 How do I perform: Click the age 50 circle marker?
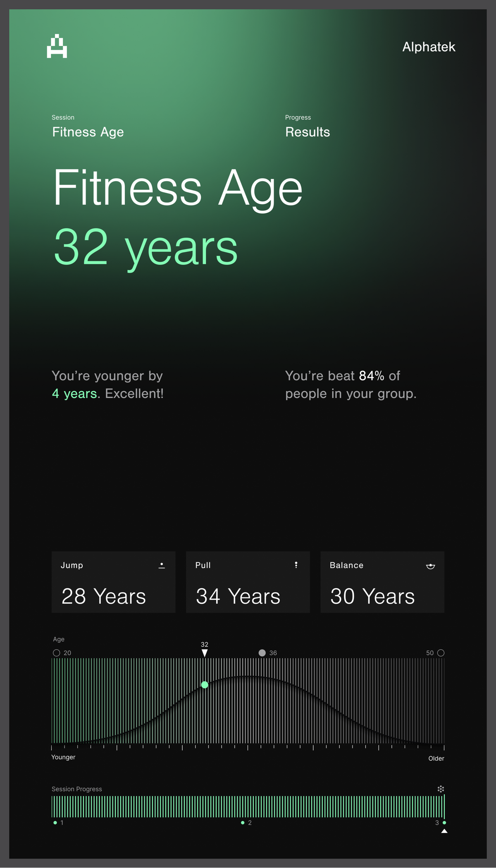(441, 653)
